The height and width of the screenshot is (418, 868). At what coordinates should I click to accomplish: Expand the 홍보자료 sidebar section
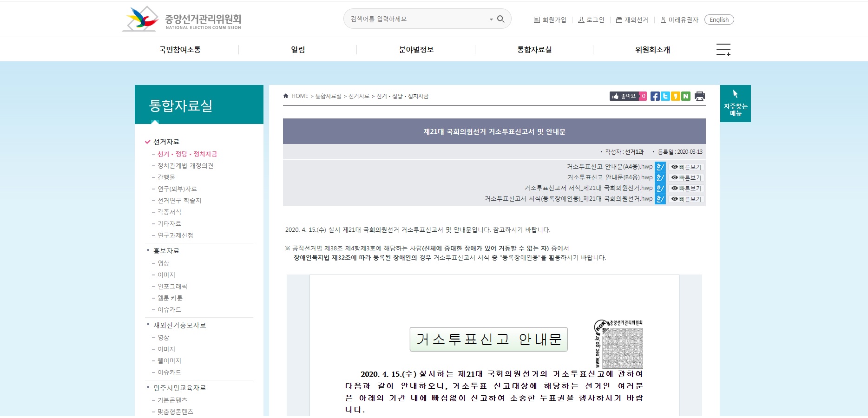click(x=167, y=251)
